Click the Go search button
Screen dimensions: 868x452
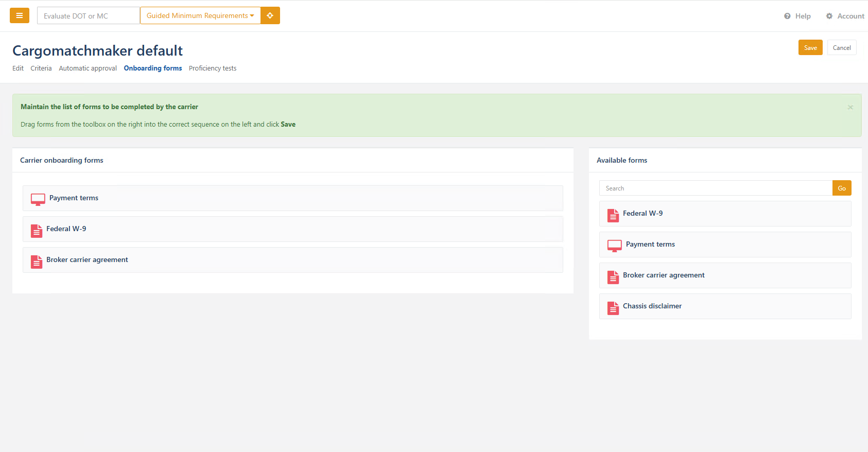(842, 188)
